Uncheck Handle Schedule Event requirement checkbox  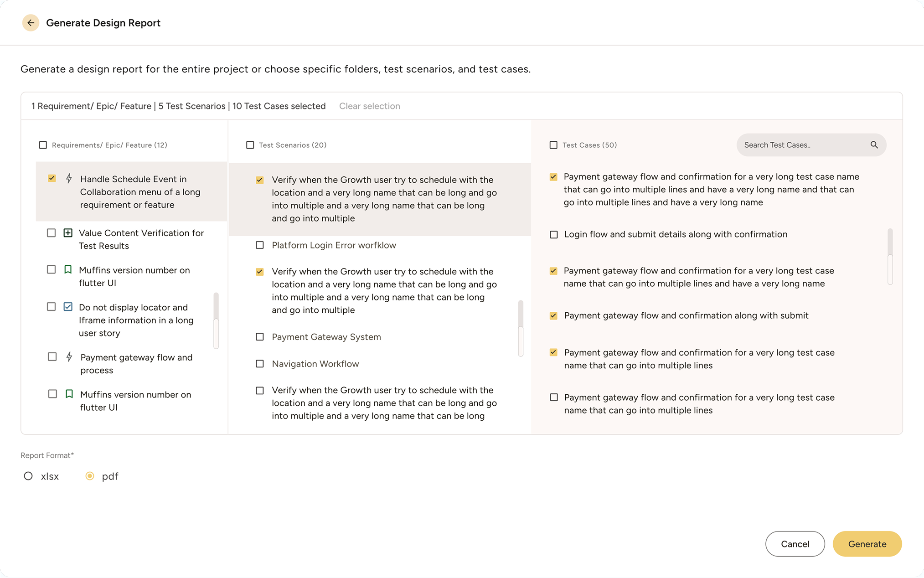pos(52,178)
